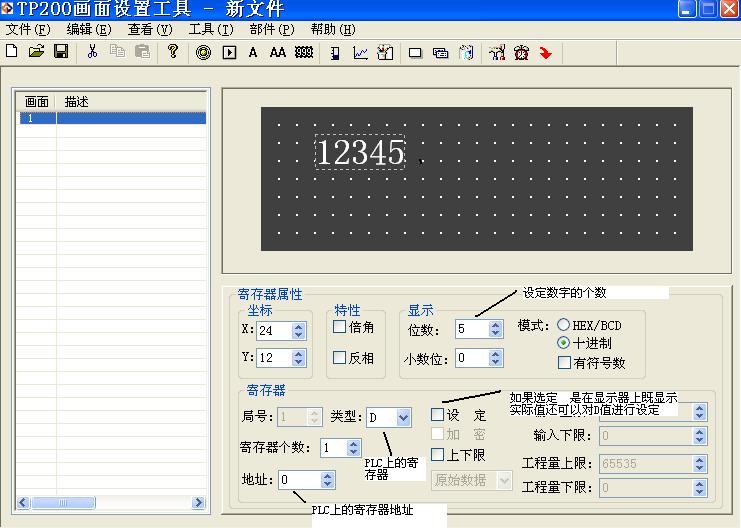Enable the 有符号数 checkbox
Screen dimensions: 741x528
(565, 363)
